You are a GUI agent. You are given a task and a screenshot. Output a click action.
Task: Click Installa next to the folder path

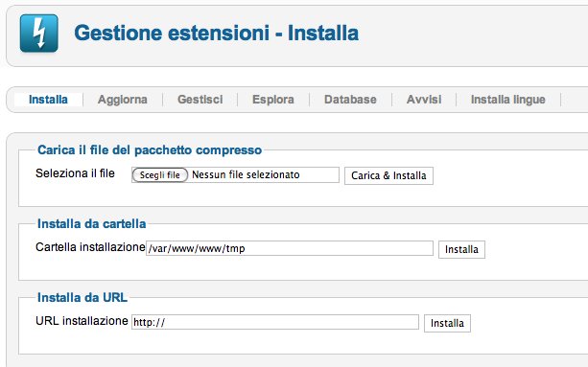pyautogui.click(x=461, y=249)
